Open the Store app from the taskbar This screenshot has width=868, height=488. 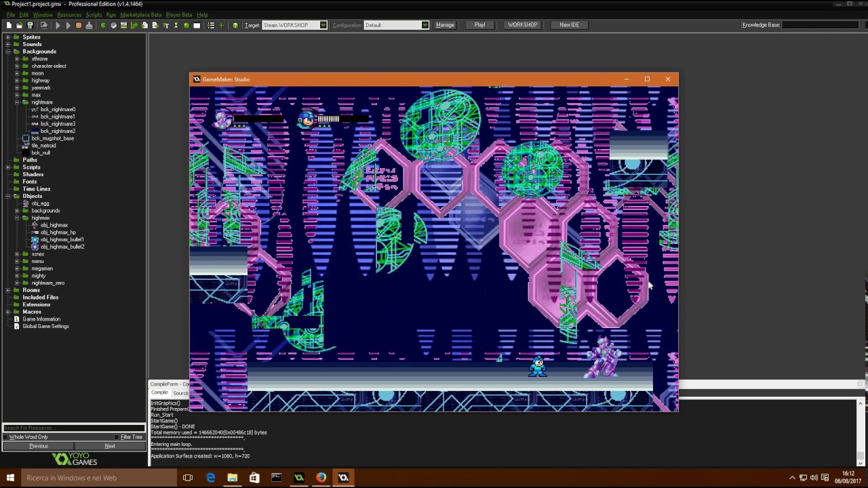coord(254,478)
